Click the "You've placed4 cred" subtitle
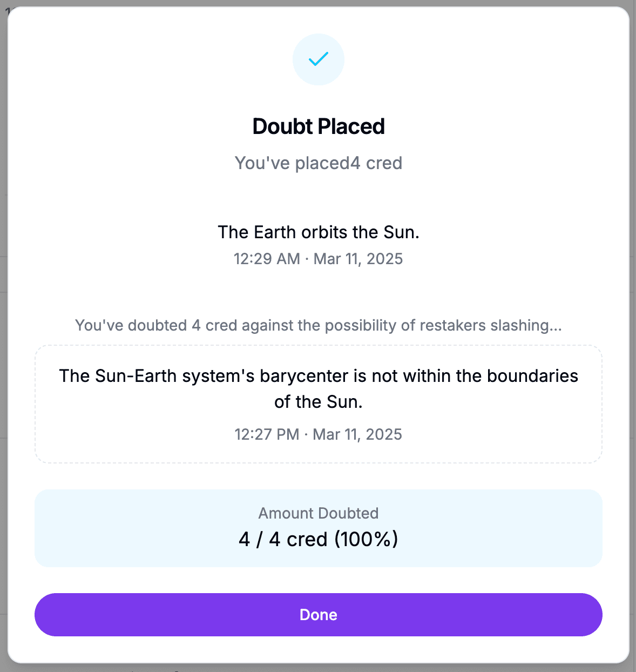 [x=319, y=163]
